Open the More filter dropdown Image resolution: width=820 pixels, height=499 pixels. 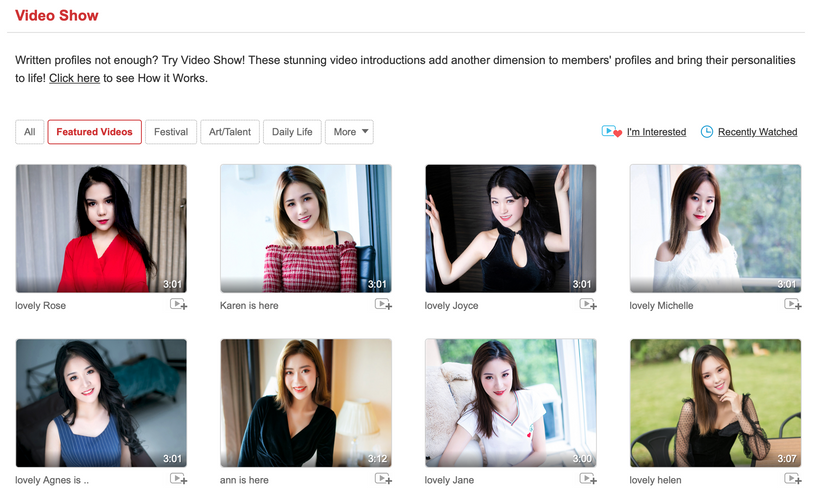tap(349, 132)
